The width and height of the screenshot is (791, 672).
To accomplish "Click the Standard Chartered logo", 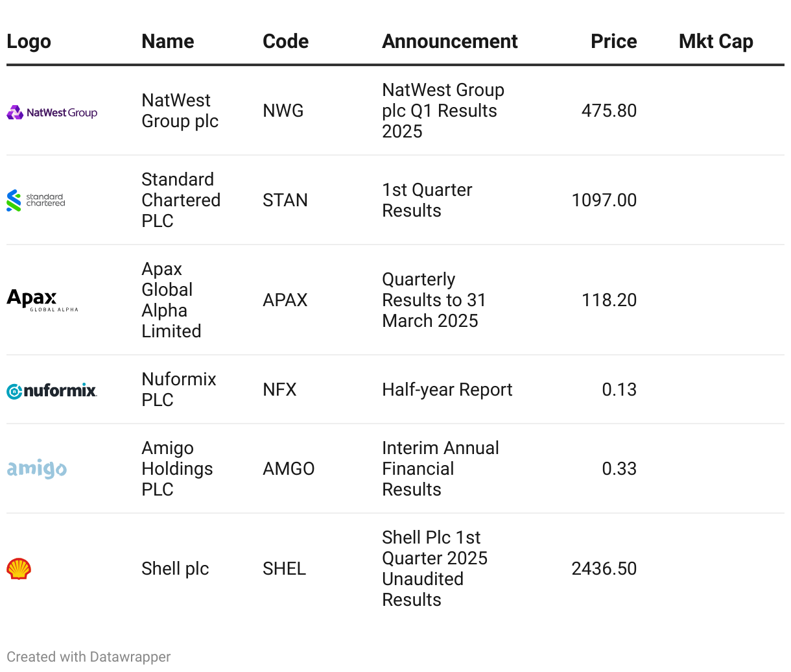I will pos(36,200).
